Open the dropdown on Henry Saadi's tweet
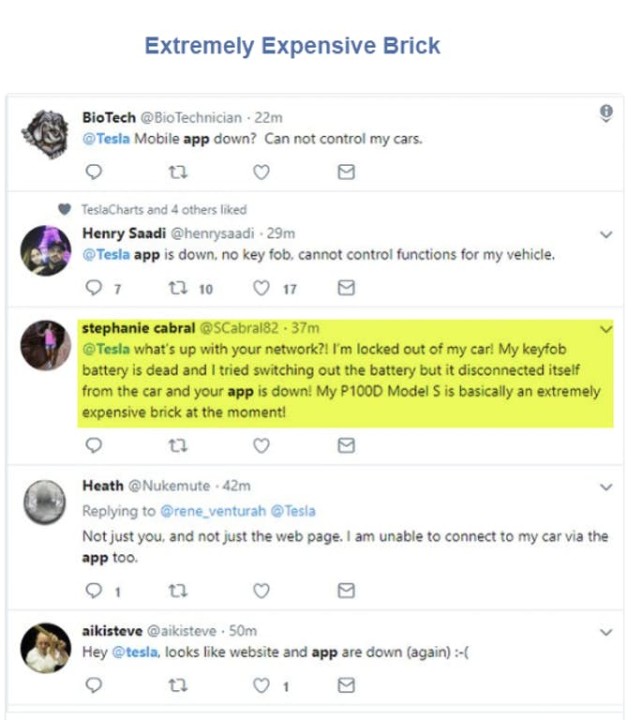 click(x=606, y=235)
